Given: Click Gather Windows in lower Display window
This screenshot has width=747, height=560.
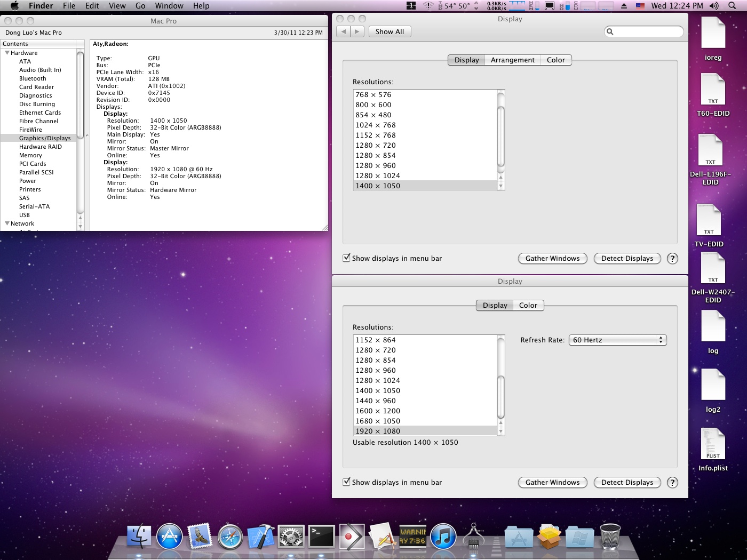Looking at the screenshot, I should (553, 483).
